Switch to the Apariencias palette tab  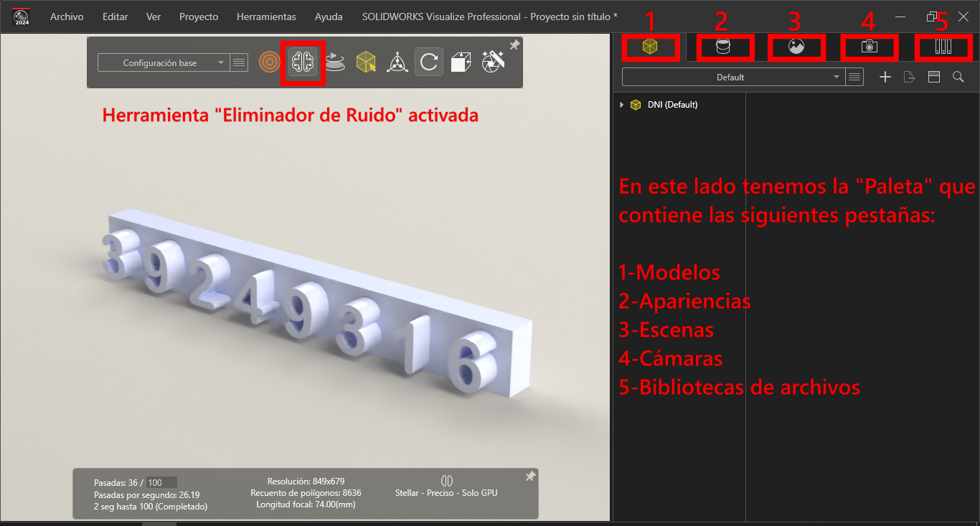723,47
